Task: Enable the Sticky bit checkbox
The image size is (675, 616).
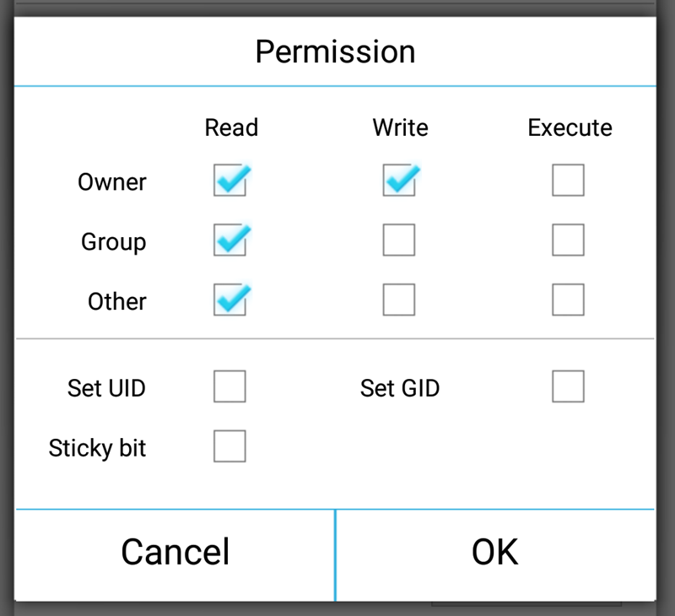Action: [x=229, y=446]
